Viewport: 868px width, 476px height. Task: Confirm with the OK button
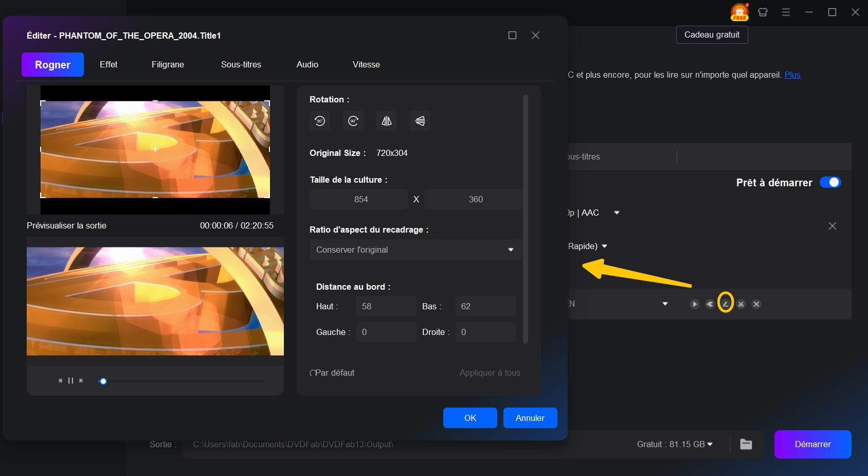470,418
